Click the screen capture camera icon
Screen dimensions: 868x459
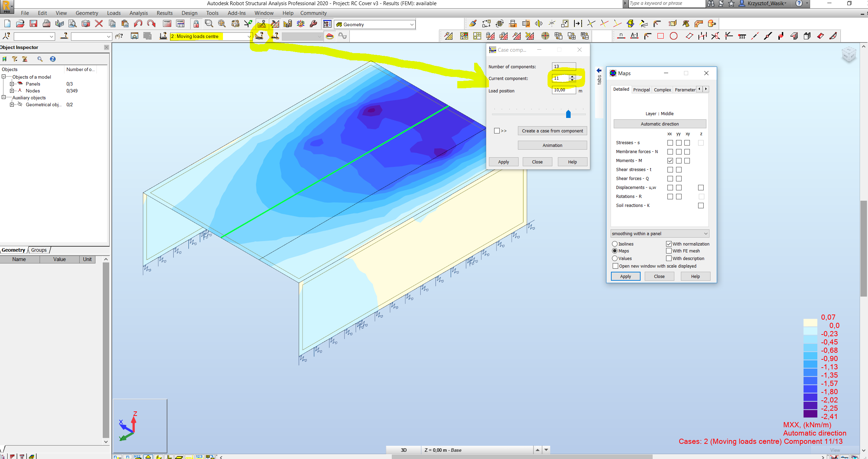pos(86,24)
